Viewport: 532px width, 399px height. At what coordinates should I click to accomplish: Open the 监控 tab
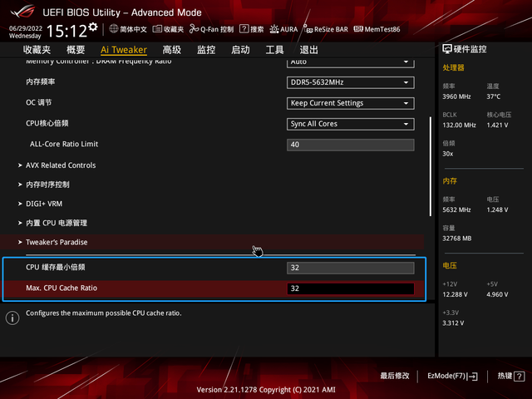(x=206, y=50)
